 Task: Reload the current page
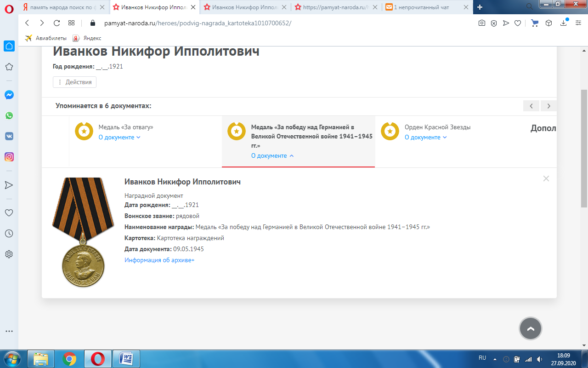(x=57, y=23)
